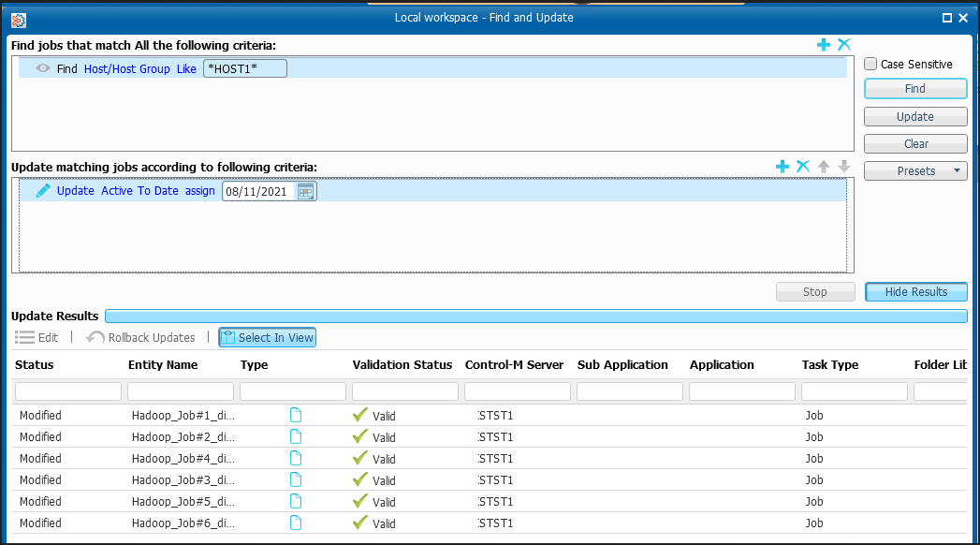
Task: Click the Clear button
Action: coord(915,144)
